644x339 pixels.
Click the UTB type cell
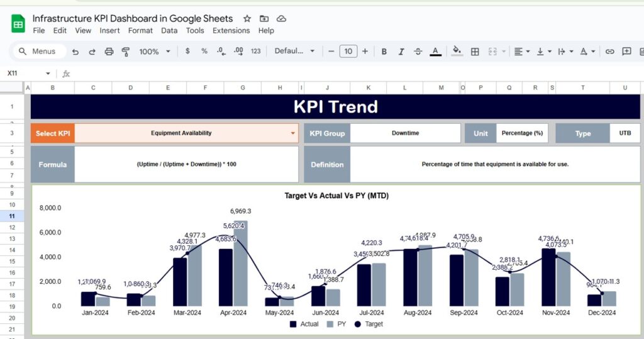click(x=625, y=133)
